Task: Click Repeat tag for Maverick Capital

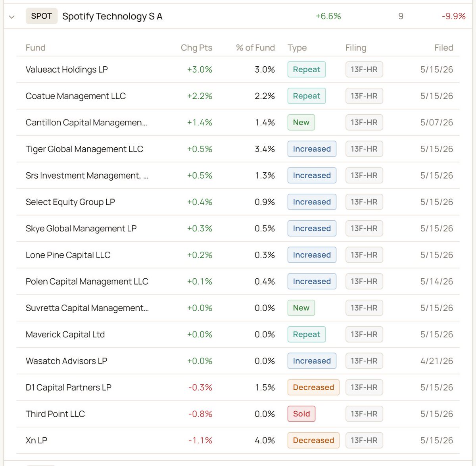Action: click(x=307, y=334)
